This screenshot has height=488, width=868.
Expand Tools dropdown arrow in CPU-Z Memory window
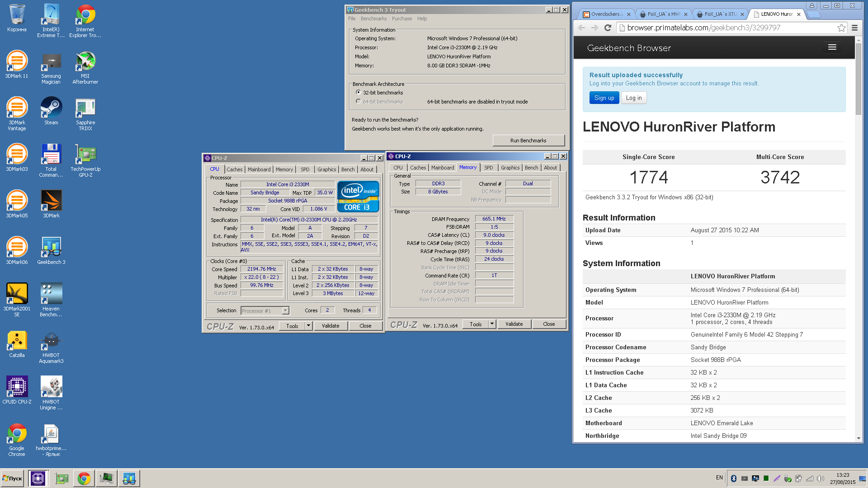coord(492,324)
